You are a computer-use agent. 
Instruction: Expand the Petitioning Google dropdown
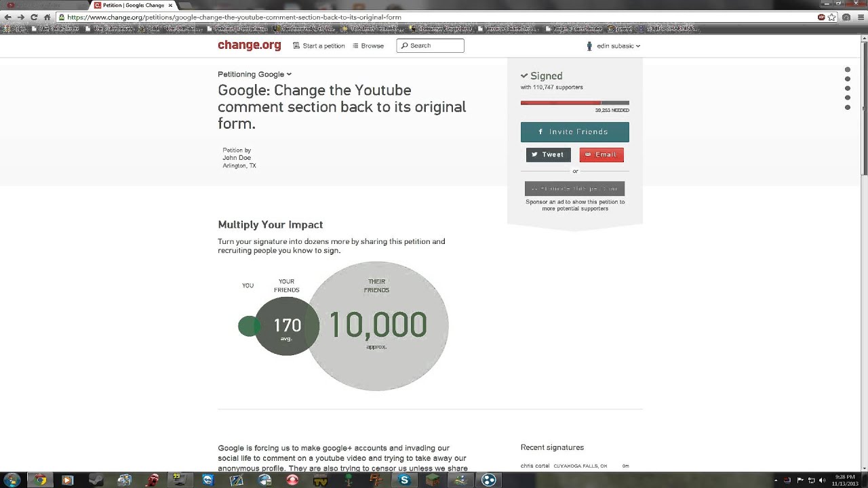coord(254,74)
